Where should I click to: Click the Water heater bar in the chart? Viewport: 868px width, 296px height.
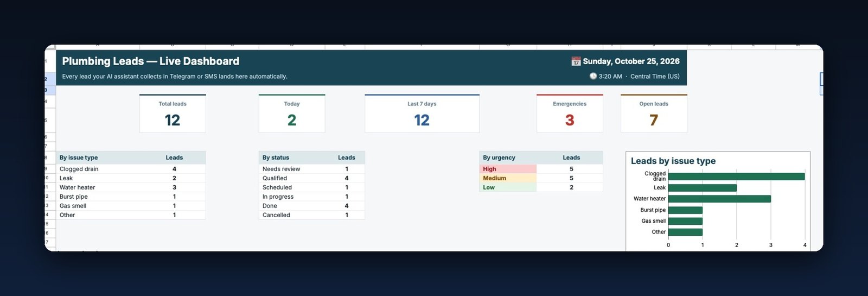point(719,199)
